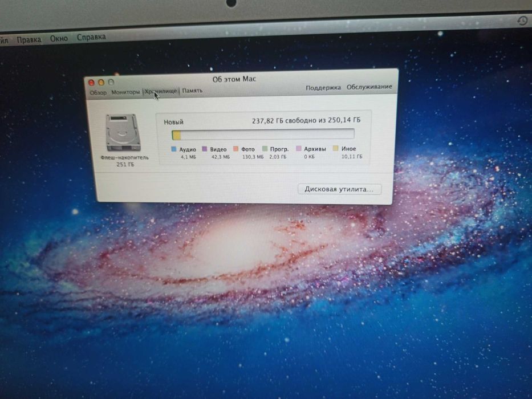Screen dimensions: 532x399
Task: Click the blue Аудио color swatch
Action: pyautogui.click(x=174, y=149)
